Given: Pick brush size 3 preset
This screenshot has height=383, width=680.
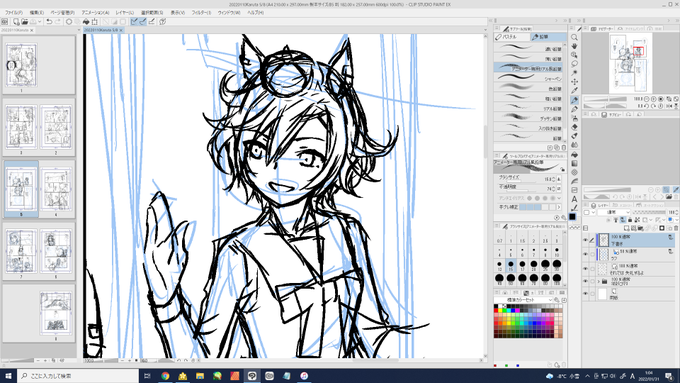Looking at the screenshot, I should (x=557, y=238).
